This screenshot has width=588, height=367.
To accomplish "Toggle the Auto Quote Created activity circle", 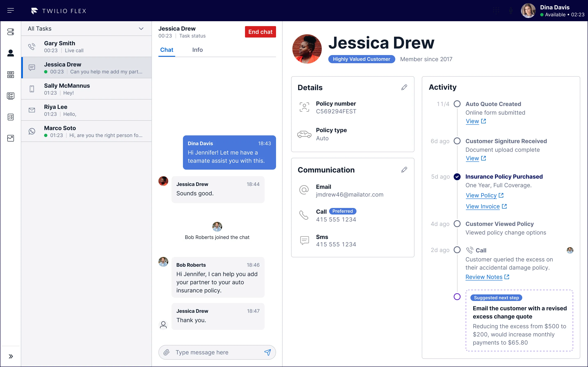I will click(x=457, y=103).
